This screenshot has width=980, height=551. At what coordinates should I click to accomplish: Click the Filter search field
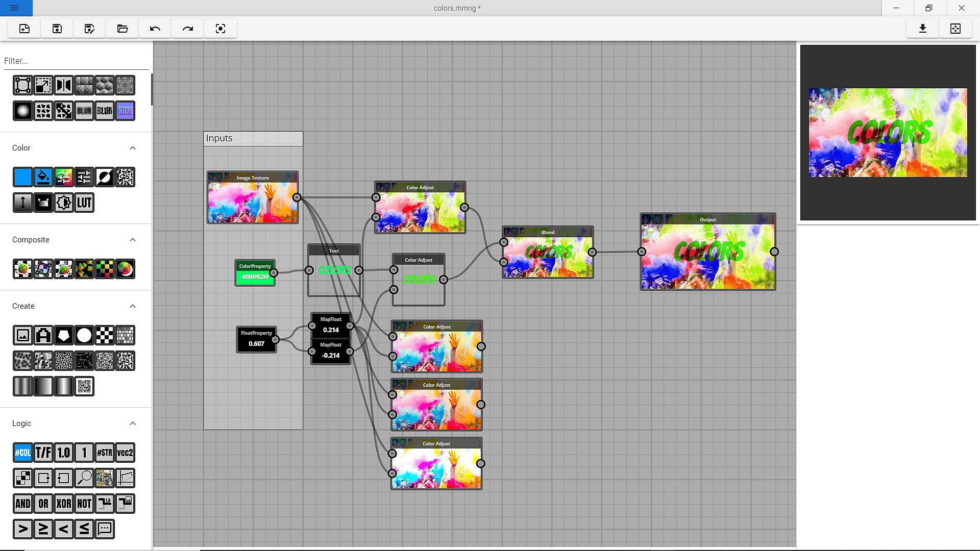coord(76,61)
